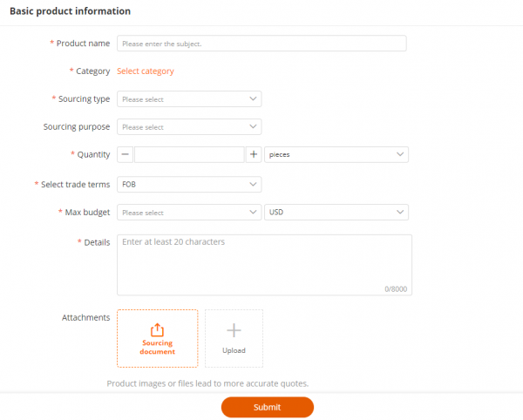Click the Sourcing type chevron arrow

pyautogui.click(x=253, y=99)
